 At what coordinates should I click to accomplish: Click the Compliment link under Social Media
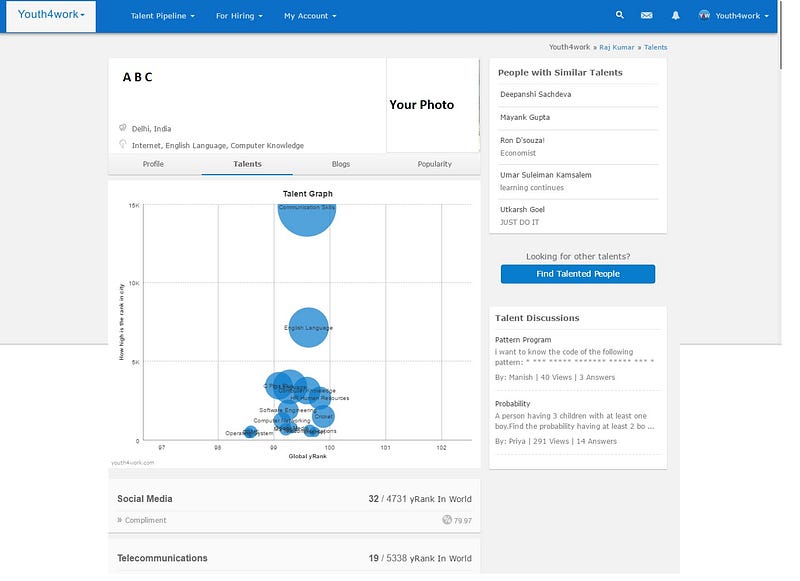[x=145, y=520]
